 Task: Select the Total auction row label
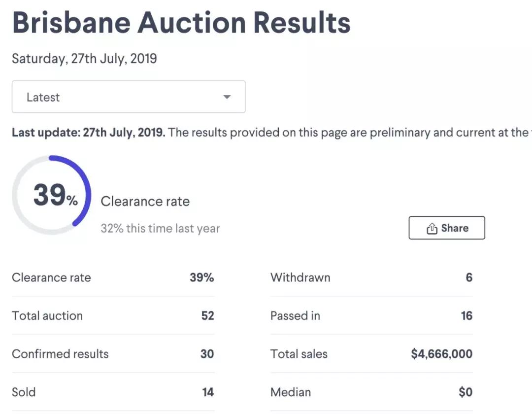point(47,315)
